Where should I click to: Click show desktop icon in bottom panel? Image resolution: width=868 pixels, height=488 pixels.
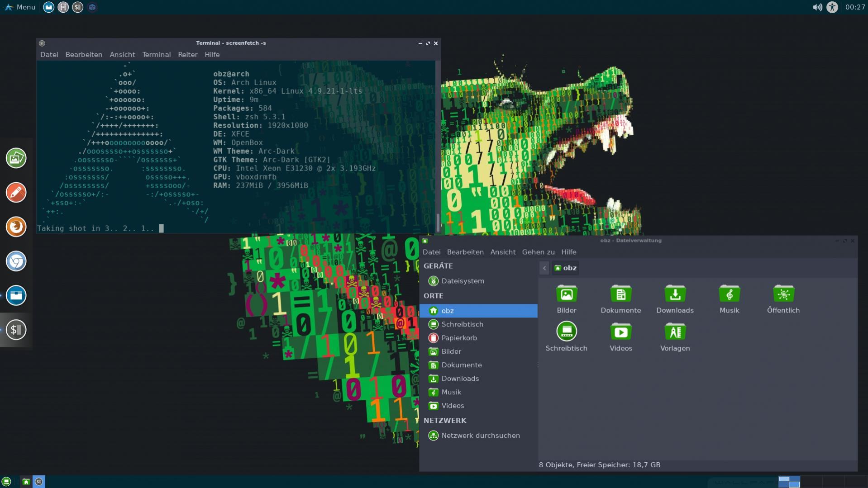[x=6, y=482]
